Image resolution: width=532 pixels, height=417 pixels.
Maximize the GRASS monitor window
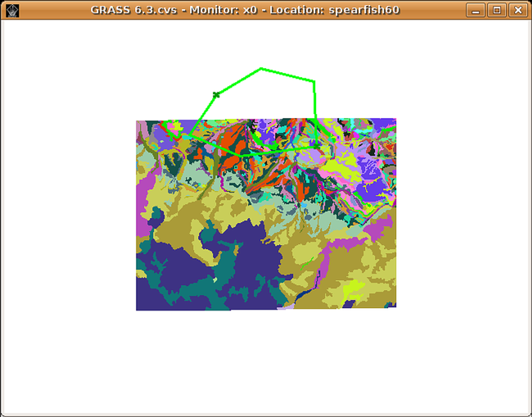click(x=497, y=10)
